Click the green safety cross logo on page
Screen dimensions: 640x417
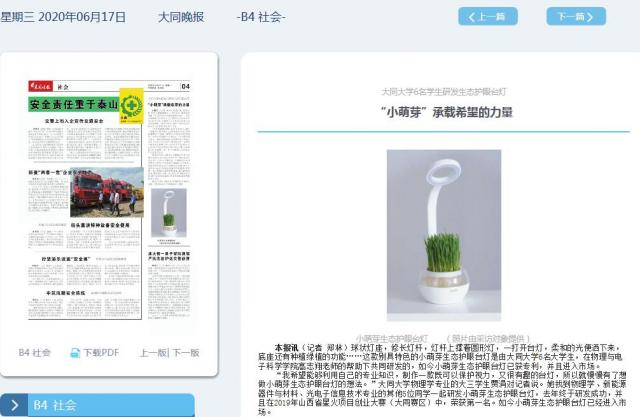128,105
